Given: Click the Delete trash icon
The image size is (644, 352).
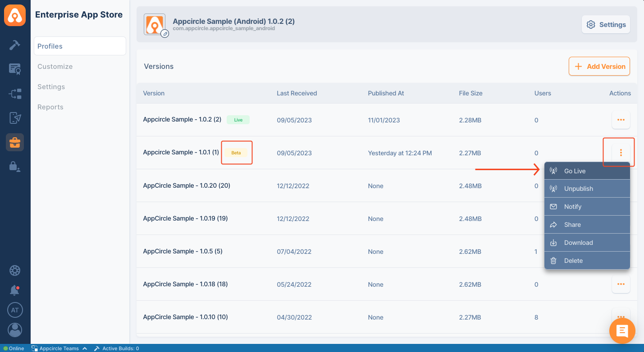Looking at the screenshot, I should 553,261.
